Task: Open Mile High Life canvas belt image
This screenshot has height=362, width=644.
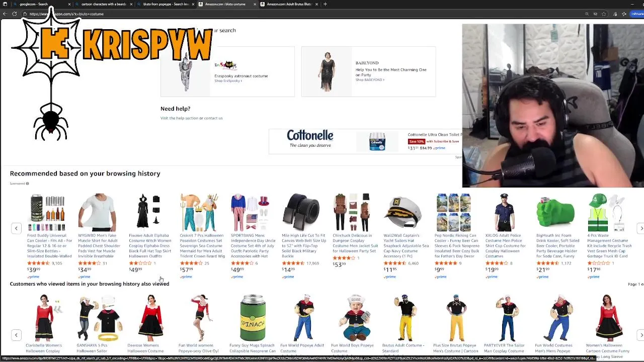Action: click(301, 212)
